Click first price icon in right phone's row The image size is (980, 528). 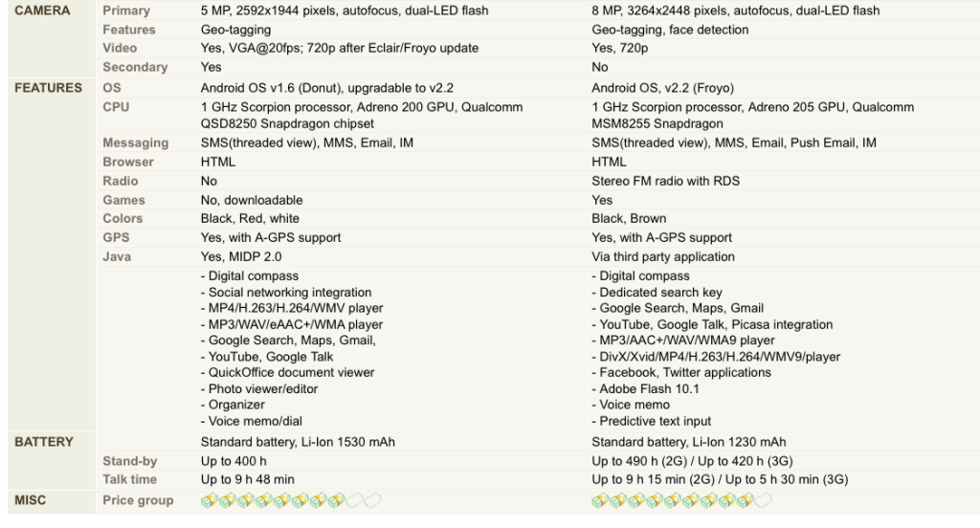pyautogui.click(x=600, y=500)
